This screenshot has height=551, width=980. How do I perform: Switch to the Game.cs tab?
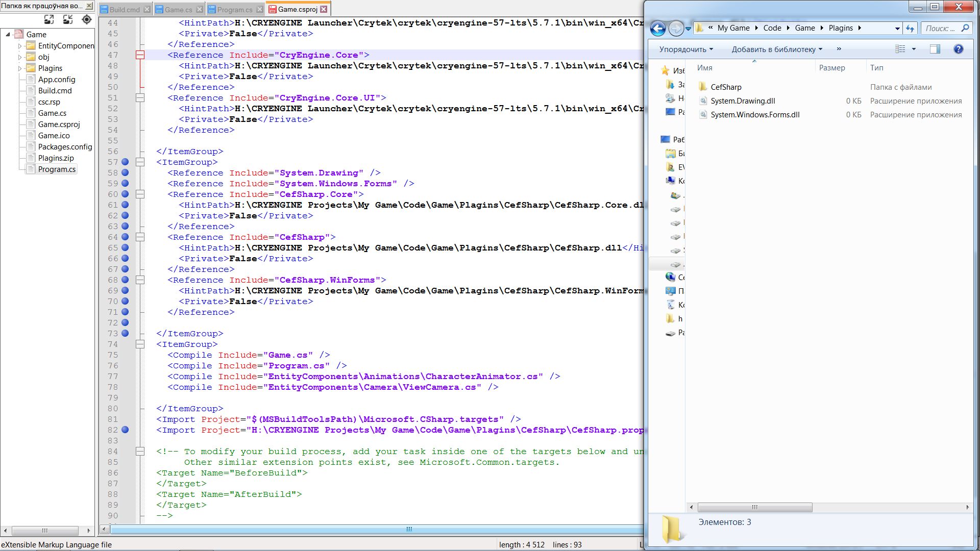(178, 9)
